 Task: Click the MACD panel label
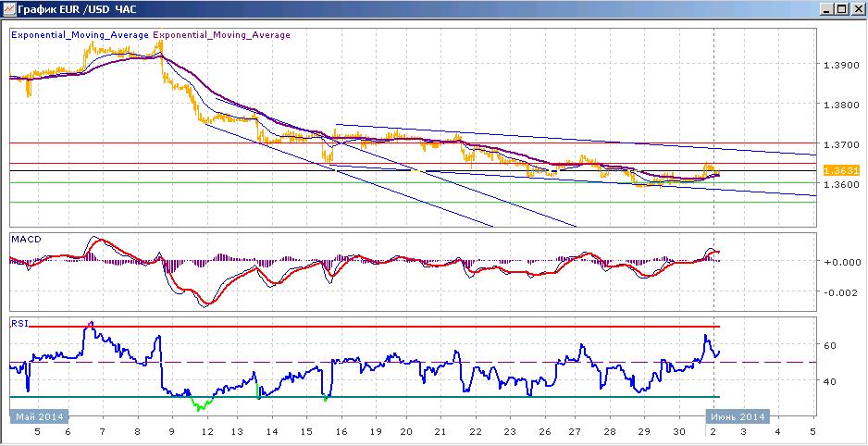pyautogui.click(x=23, y=239)
